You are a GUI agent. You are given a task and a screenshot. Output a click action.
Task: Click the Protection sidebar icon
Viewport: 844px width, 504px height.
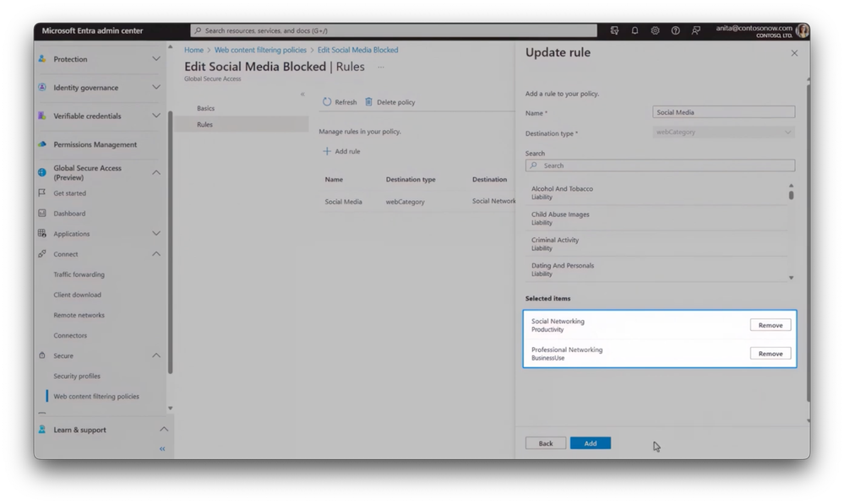point(42,58)
